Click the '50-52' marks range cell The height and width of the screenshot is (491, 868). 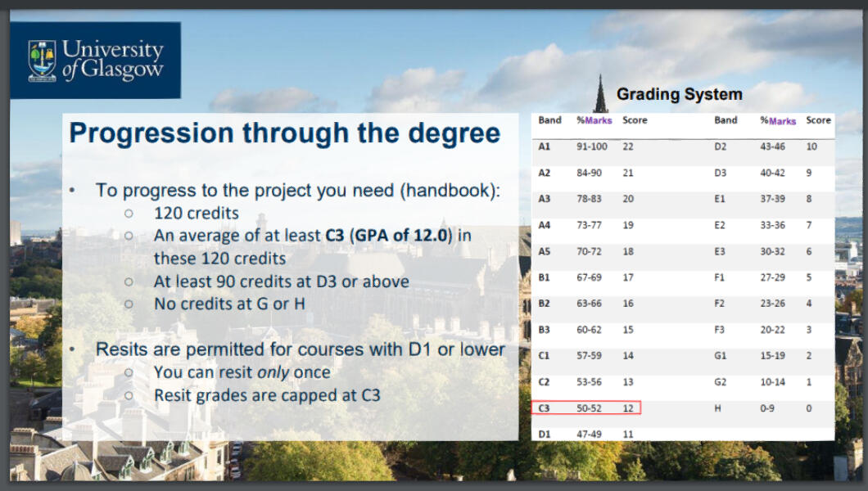point(589,408)
